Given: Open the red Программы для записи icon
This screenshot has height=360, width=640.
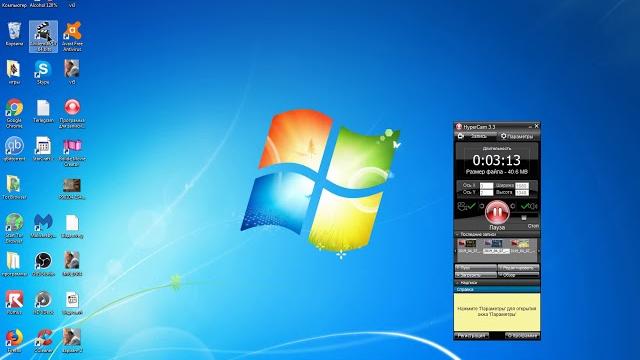Looking at the screenshot, I should click(x=72, y=113).
